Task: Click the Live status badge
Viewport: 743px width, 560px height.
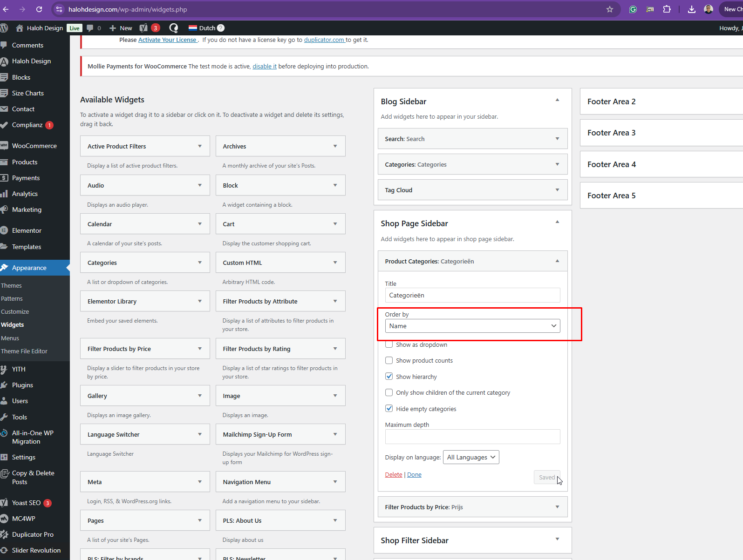Action: click(x=75, y=28)
